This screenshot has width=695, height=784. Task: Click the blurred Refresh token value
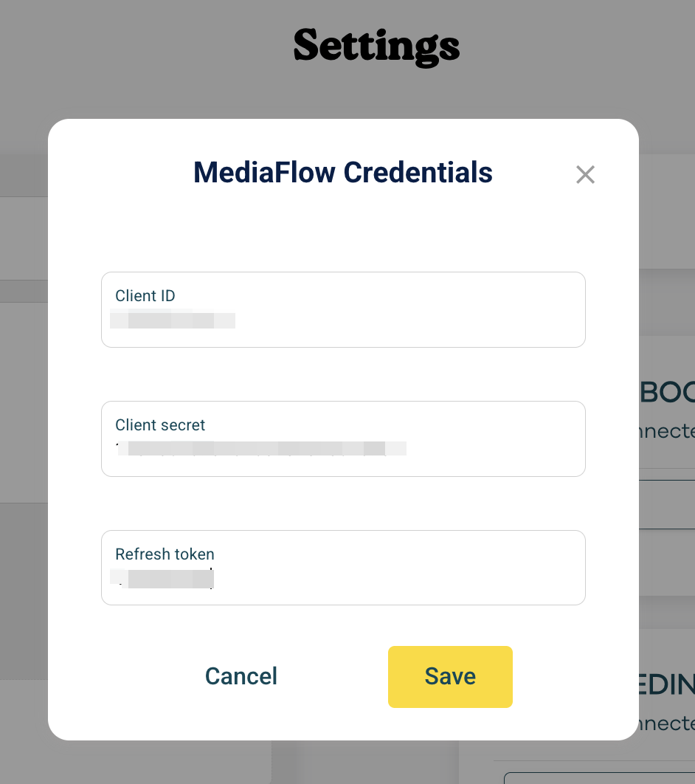click(x=162, y=578)
